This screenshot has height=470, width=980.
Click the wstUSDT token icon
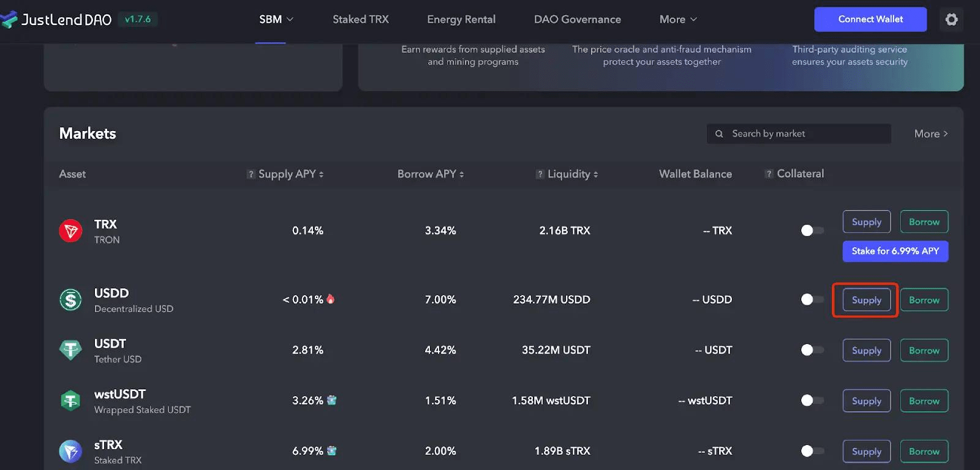click(70, 401)
